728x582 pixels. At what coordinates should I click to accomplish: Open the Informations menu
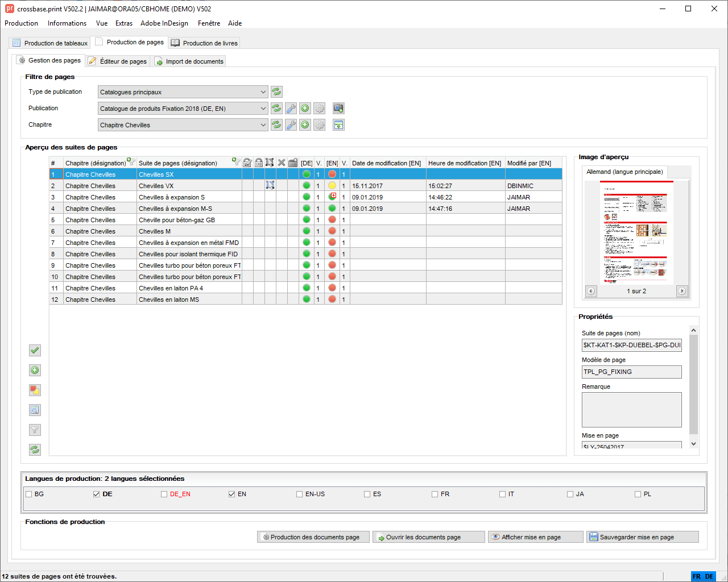(67, 23)
